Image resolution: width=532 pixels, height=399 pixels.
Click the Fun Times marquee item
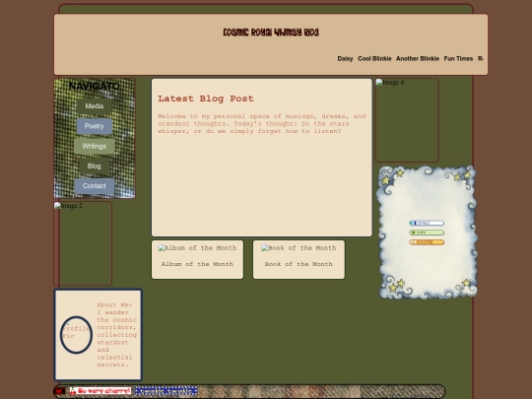pyautogui.click(x=458, y=59)
